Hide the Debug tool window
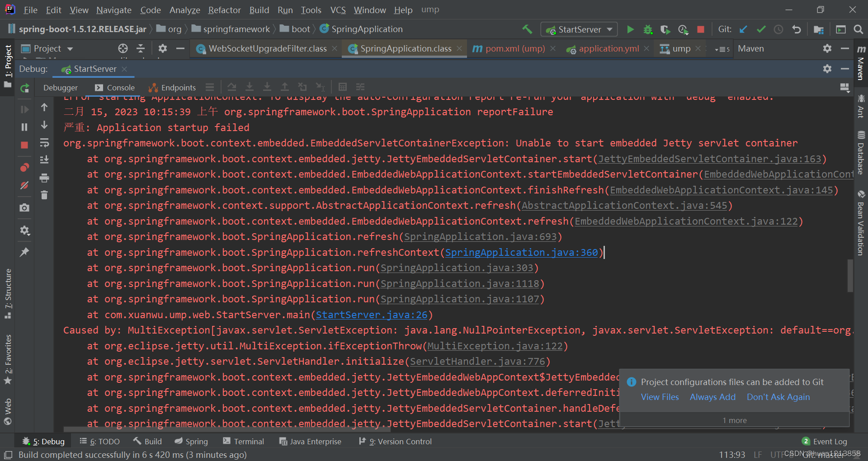Viewport: 868px width, 461px height. pyautogui.click(x=845, y=69)
